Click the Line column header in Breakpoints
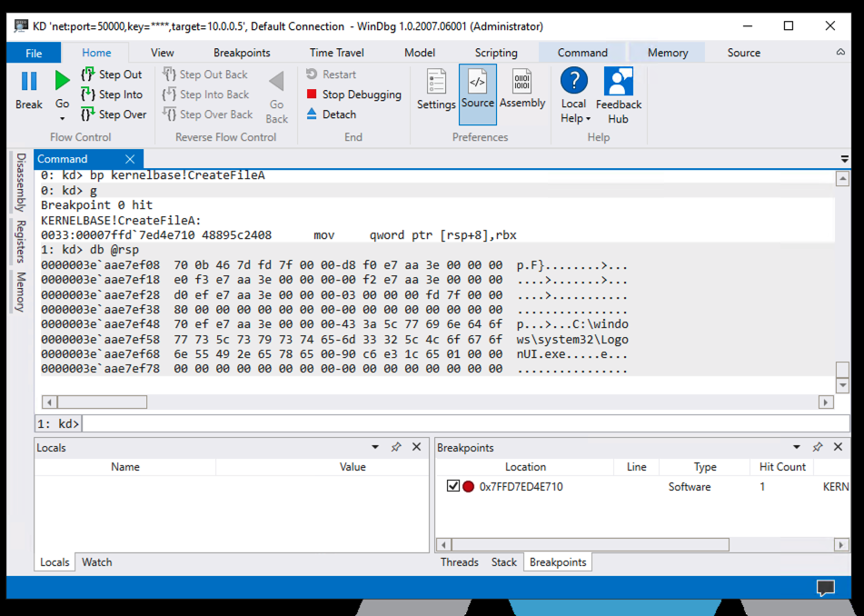 coord(637,467)
